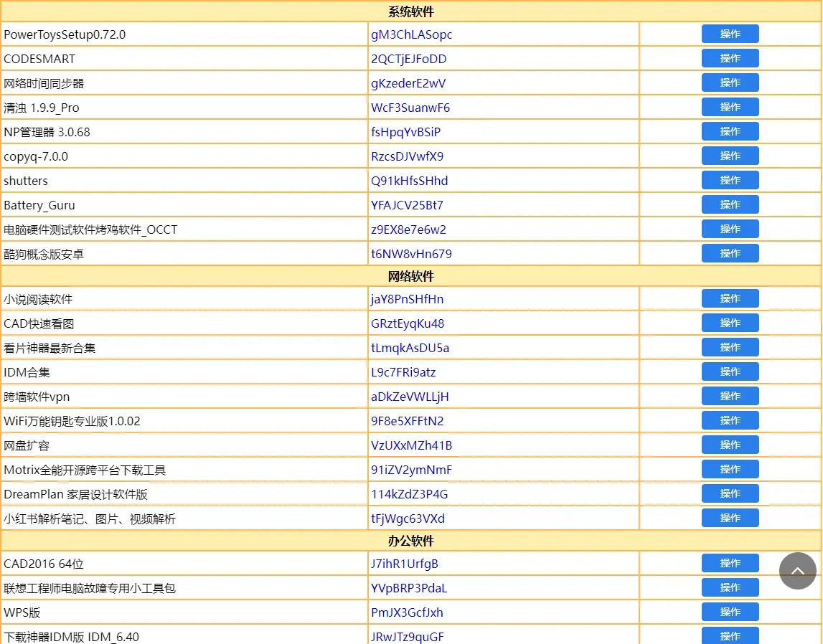
Task: Follow the WcF3SuanwF6 link
Action: pyautogui.click(x=410, y=108)
